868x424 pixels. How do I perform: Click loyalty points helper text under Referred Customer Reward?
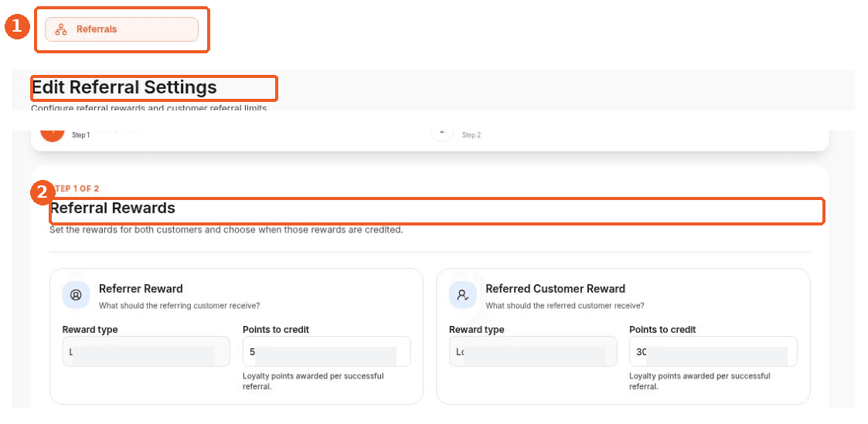700,381
